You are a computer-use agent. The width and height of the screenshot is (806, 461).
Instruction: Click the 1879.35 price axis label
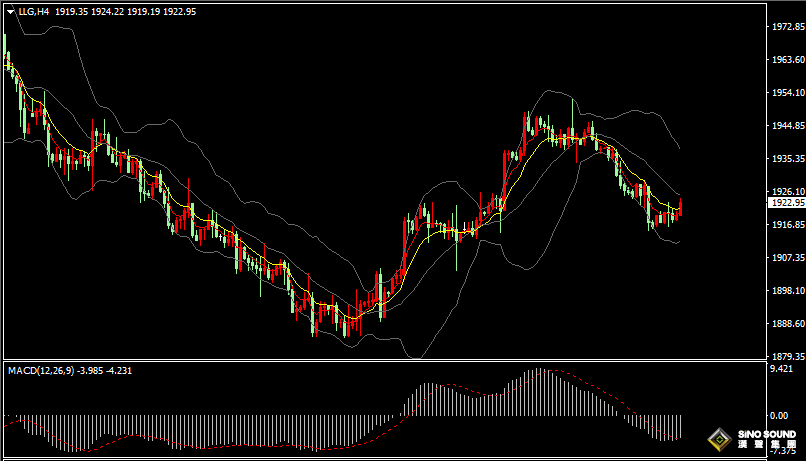[786, 355]
